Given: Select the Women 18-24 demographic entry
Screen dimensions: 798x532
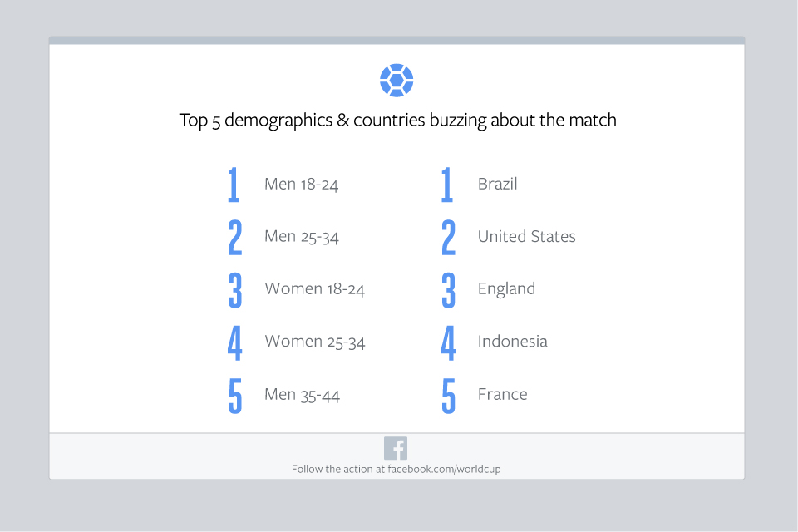Looking at the screenshot, I should click(314, 289).
